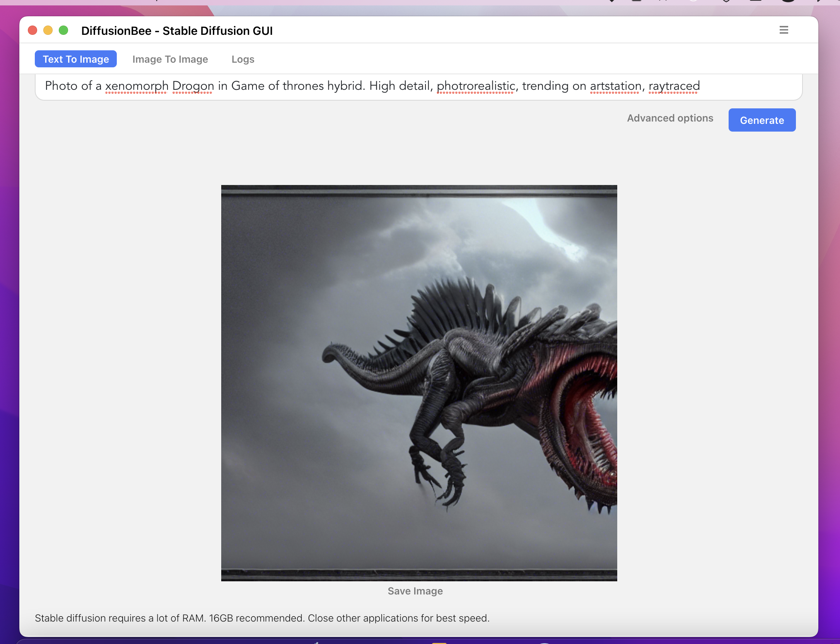Select the prompt input text field
Screen dimensions: 840x644
pos(419,86)
